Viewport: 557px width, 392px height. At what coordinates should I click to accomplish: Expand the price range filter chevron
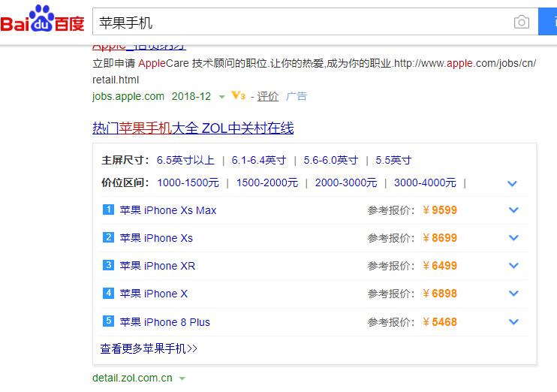(513, 183)
